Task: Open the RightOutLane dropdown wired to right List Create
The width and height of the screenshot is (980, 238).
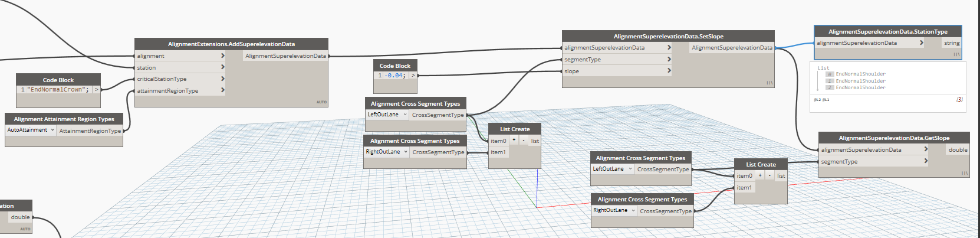Action: click(614, 210)
